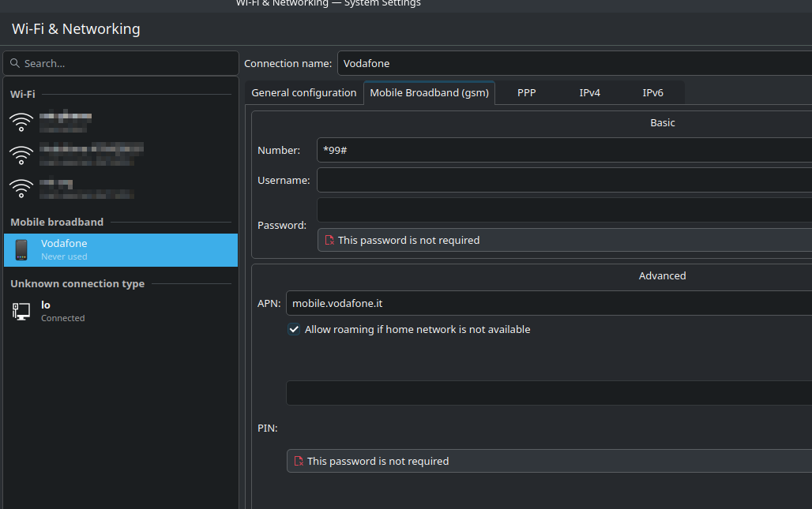The width and height of the screenshot is (812, 509).
Task: Click the Vodafone phone icon
Action: pyautogui.click(x=21, y=250)
